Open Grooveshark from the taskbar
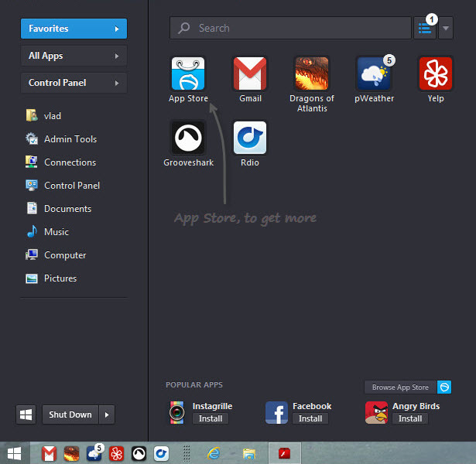The image size is (476, 464). [139, 454]
